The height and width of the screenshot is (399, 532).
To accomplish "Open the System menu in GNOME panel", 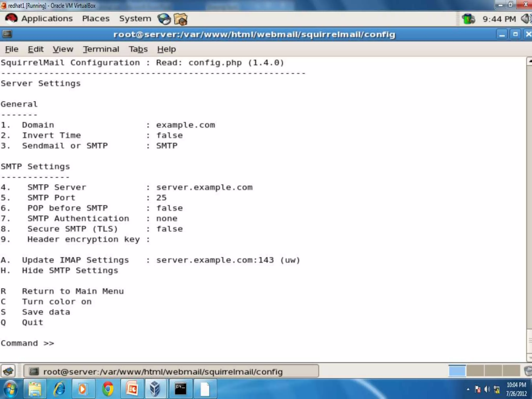I will (135, 19).
